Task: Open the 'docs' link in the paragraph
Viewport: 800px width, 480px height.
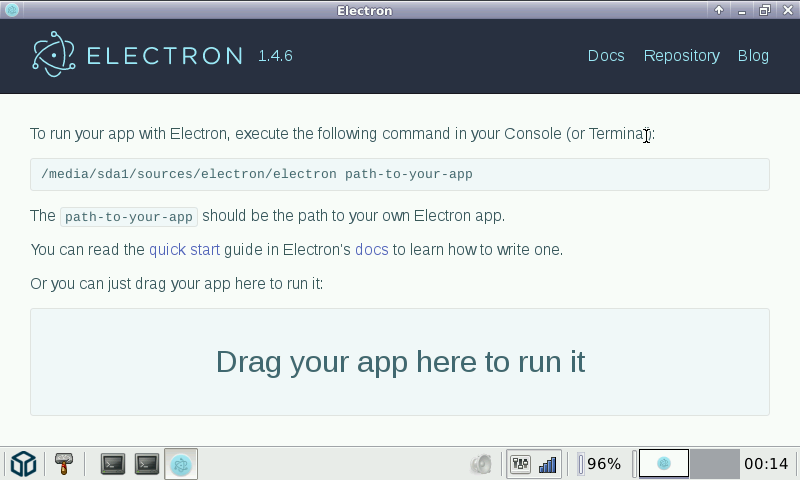Action: 371,249
